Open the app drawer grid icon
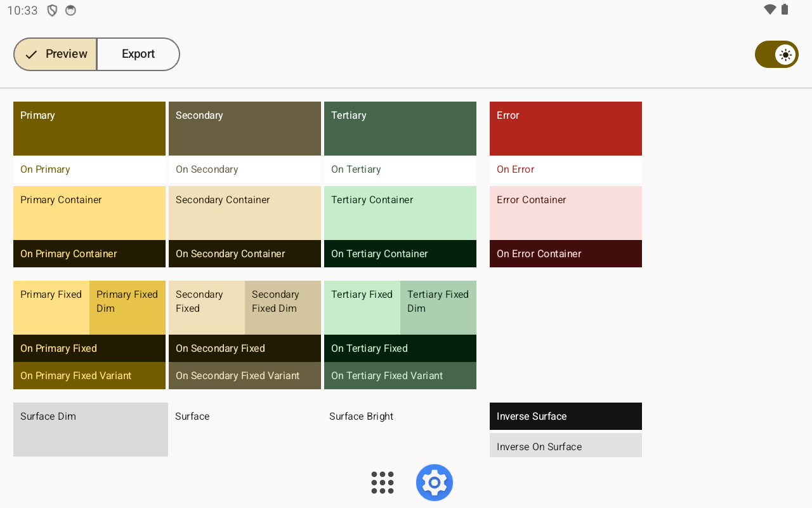Viewport: 812px width, 508px height. click(383, 483)
